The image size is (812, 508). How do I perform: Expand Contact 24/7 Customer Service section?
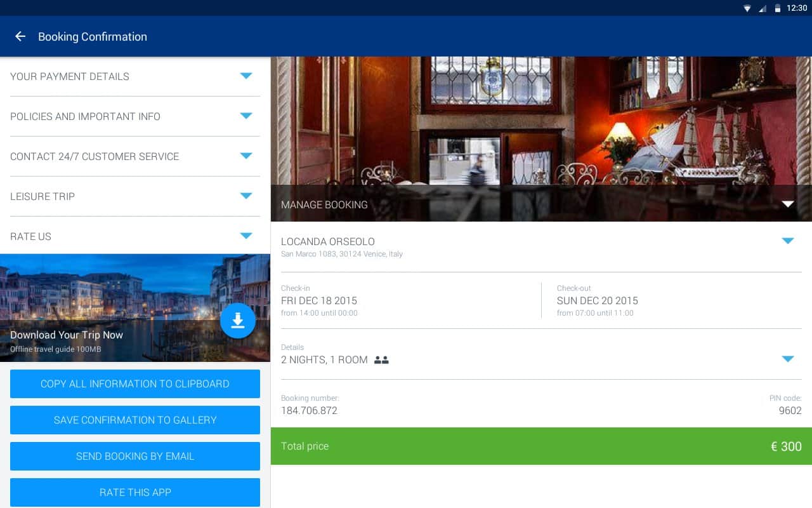[x=246, y=156]
